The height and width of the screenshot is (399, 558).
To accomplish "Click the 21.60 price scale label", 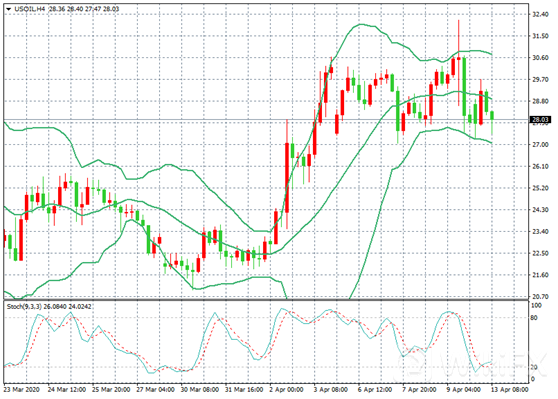I will click(540, 275).
